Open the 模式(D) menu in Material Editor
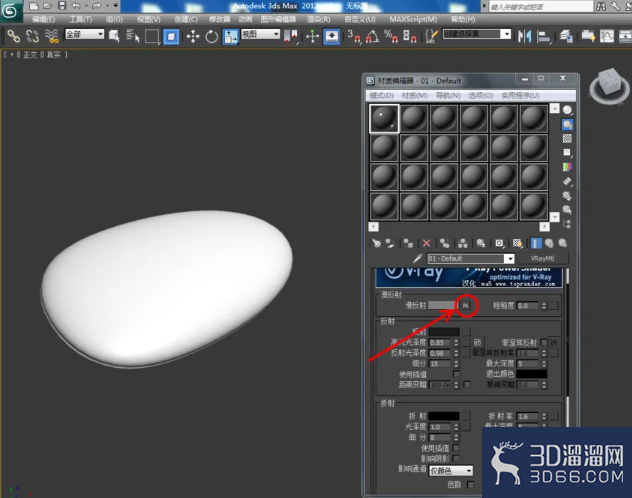Viewport: 632px width, 498px height. pos(382,95)
